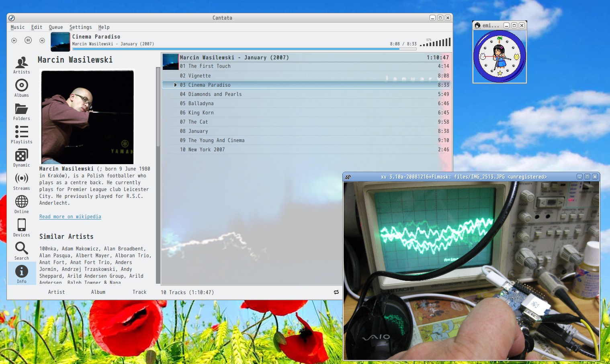Go to the previous track
The width and height of the screenshot is (610, 364).
coord(14,40)
